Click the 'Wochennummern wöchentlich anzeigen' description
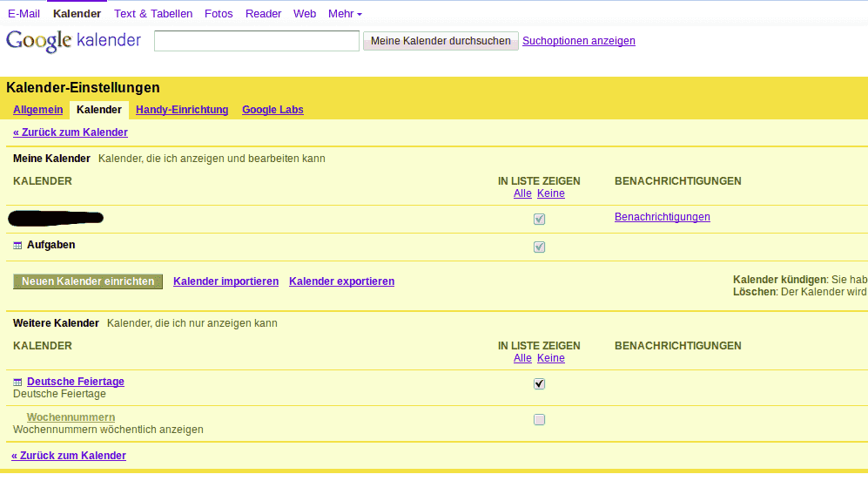The height and width of the screenshot is (481, 868). pos(108,430)
